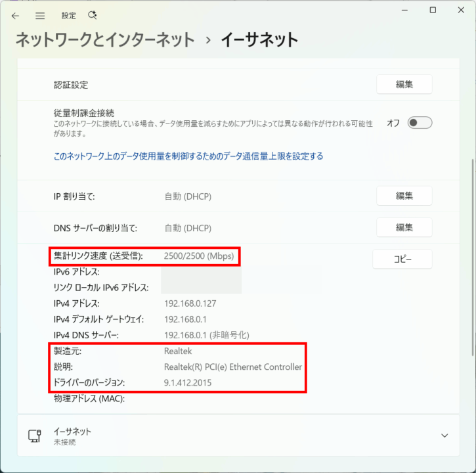The width and height of the screenshot is (476, 473).
Task: Click the 2500/2500 (Mbps) link speed value
Action: tap(198, 256)
